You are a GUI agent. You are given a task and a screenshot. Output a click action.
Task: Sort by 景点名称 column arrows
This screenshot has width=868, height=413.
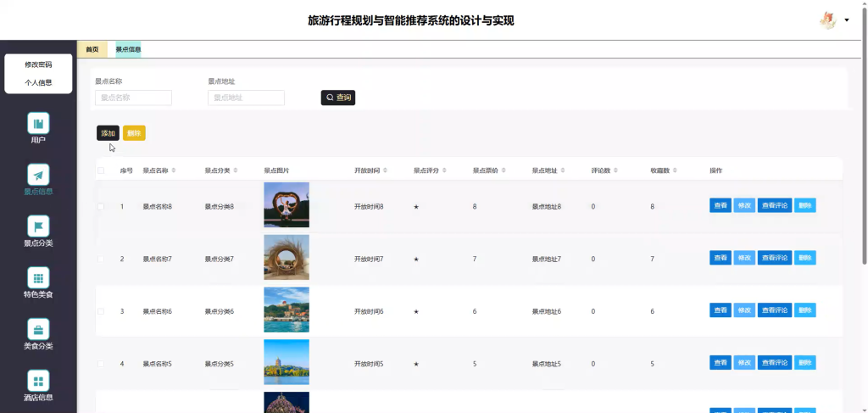174,170
